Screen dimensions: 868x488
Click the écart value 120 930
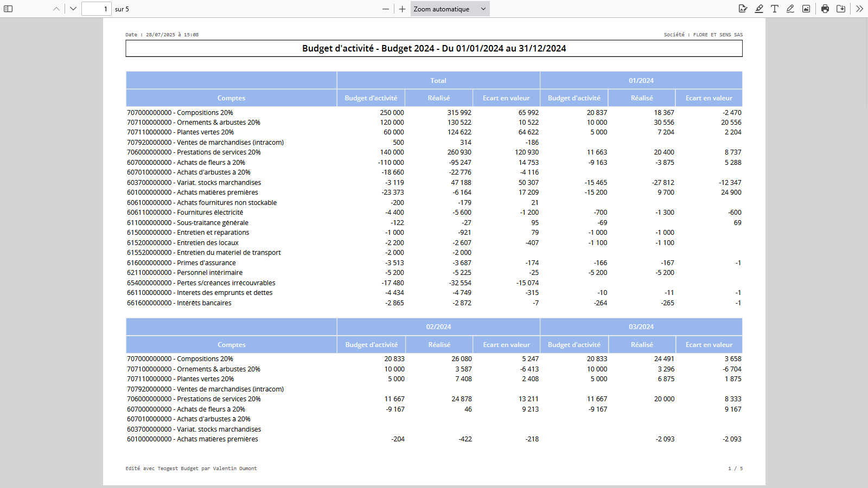tap(527, 152)
